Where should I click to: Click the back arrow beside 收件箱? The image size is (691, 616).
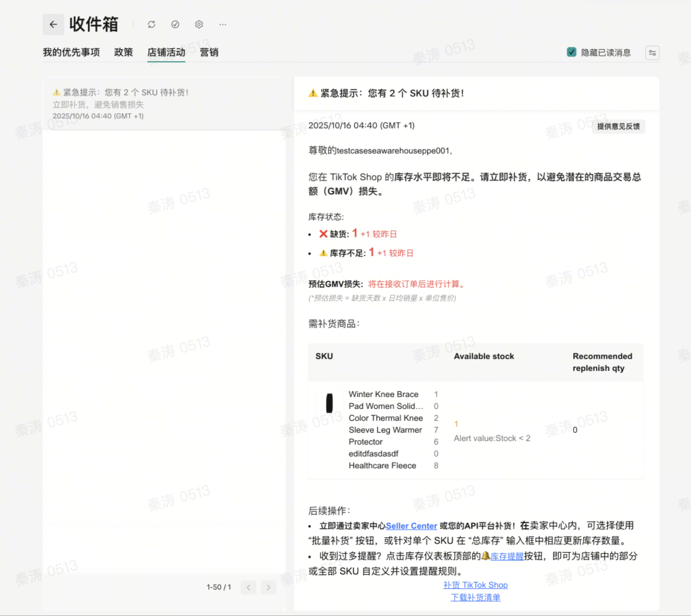point(53,24)
